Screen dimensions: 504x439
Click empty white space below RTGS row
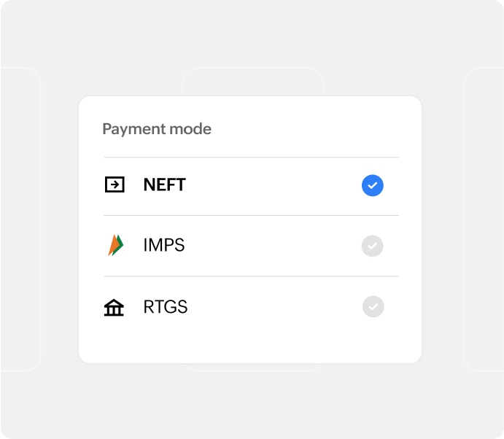pos(251,341)
